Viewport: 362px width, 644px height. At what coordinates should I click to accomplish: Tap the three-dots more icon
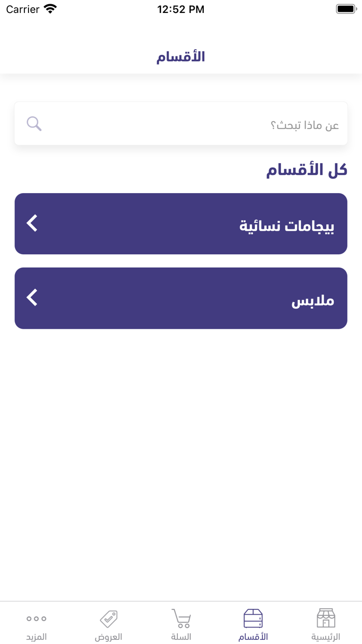[x=36, y=618]
